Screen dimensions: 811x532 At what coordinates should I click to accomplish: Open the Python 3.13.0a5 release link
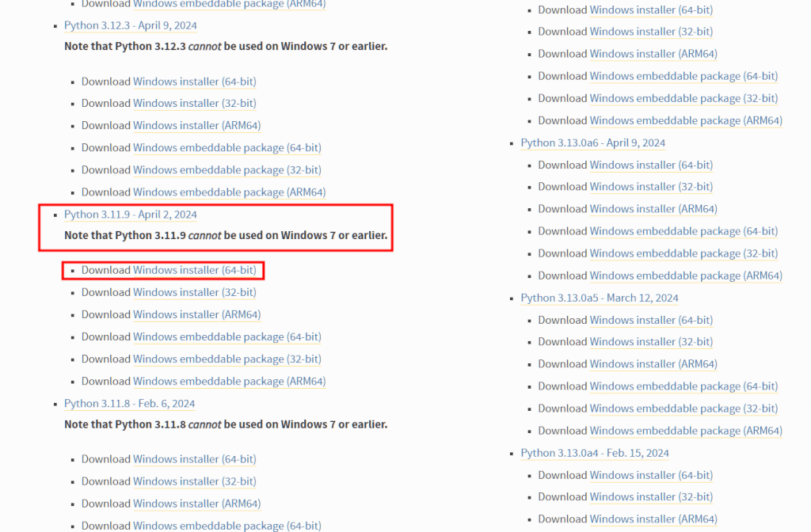point(599,298)
